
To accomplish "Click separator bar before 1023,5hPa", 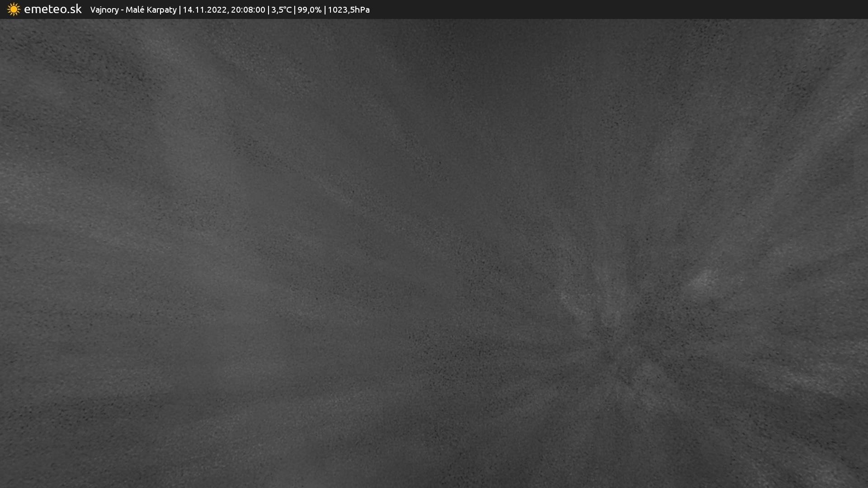I will [325, 10].
